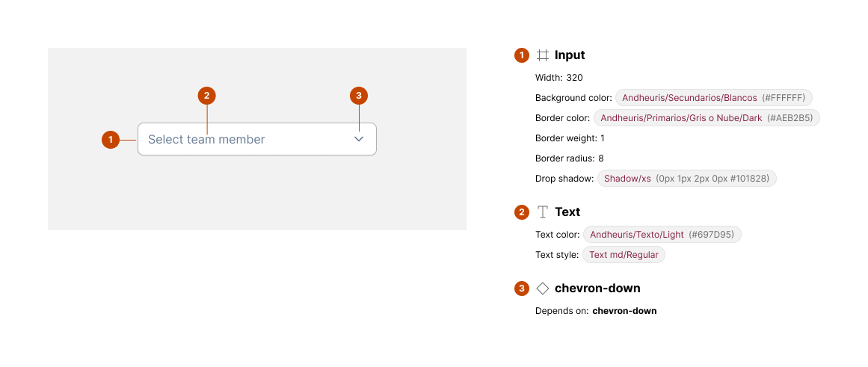Click the frame icon next to Input heading
868x367 pixels.
click(x=543, y=55)
